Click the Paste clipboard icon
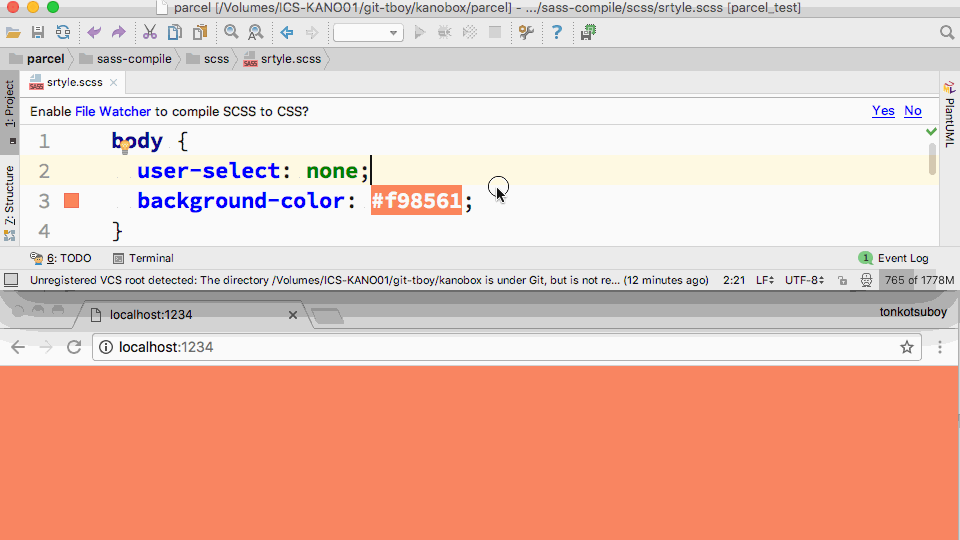Viewport: 960px width, 540px height. (x=200, y=33)
